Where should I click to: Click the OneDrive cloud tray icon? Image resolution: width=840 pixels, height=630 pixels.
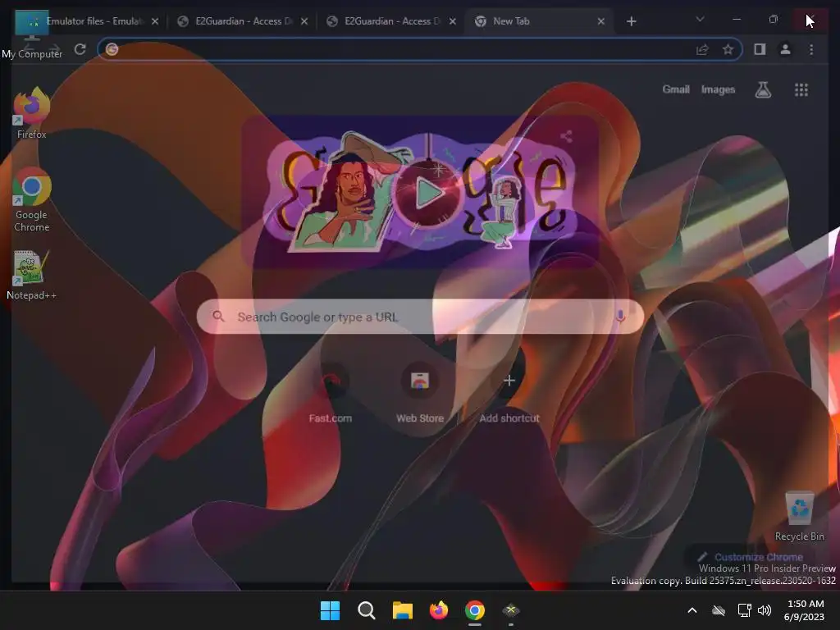(x=719, y=610)
